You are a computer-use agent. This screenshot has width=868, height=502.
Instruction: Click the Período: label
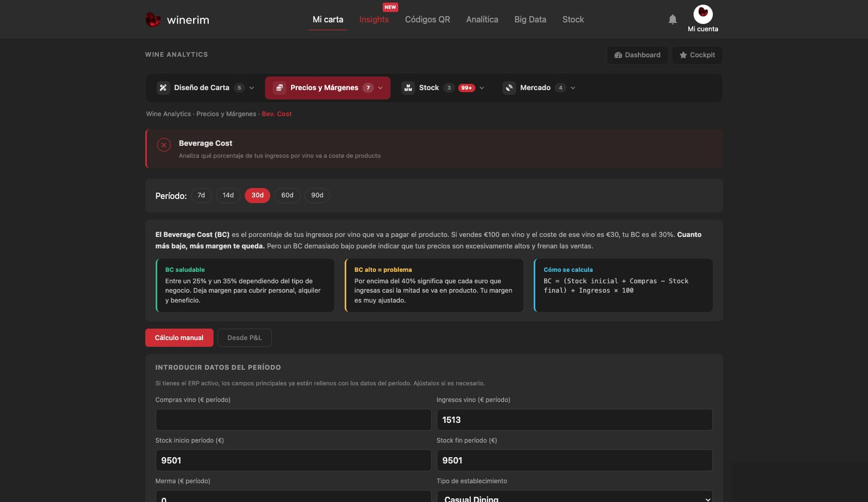171,196
